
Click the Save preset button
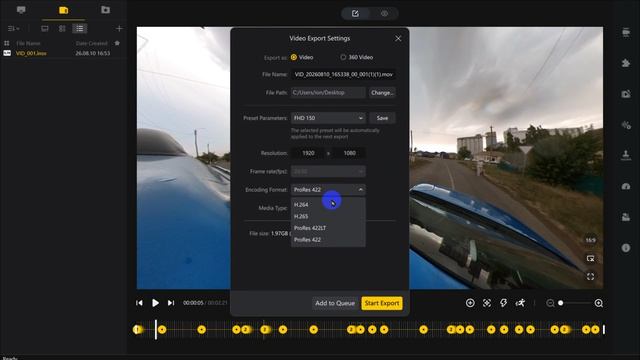click(382, 118)
